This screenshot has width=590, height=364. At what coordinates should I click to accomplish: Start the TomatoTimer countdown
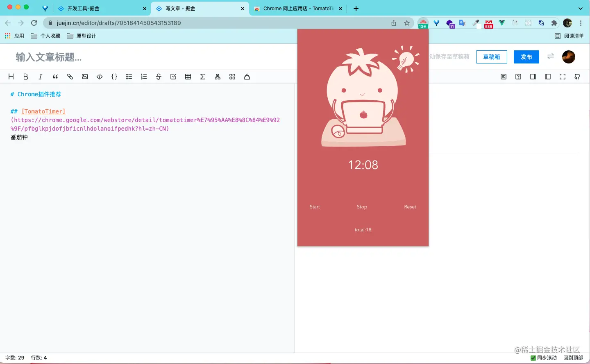pos(315,207)
